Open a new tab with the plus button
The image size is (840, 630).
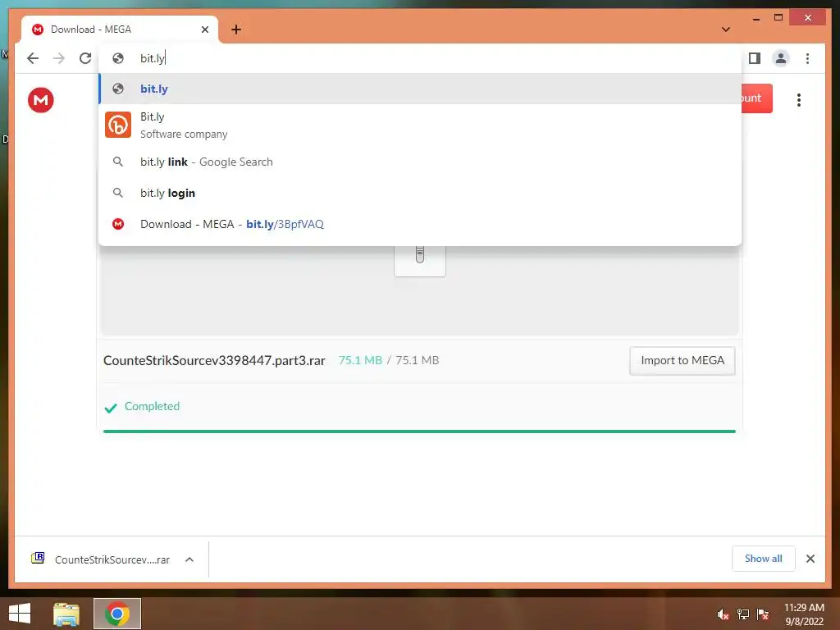(x=236, y=30)
